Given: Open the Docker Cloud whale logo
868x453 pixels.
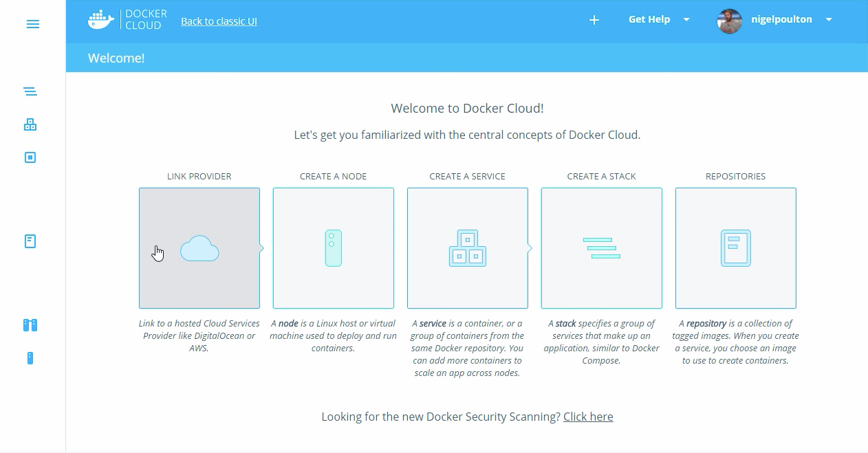Looking at the screenshot, I should [x=100, y=19].
